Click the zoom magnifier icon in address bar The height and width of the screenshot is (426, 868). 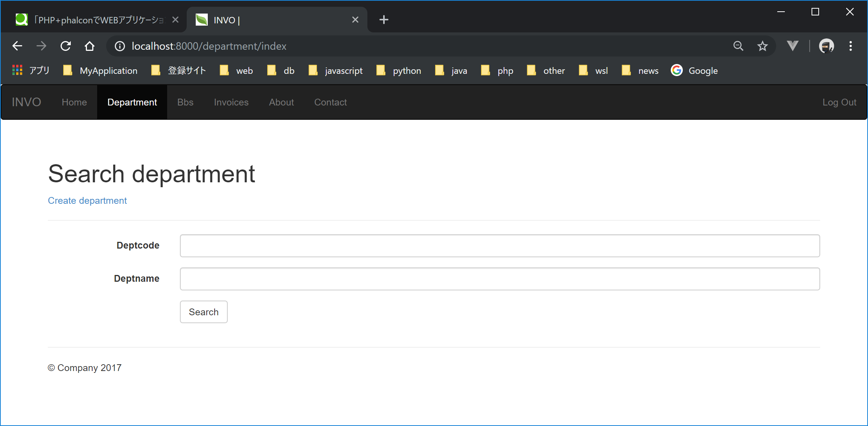pyautogui.click(x=738, y=46)
